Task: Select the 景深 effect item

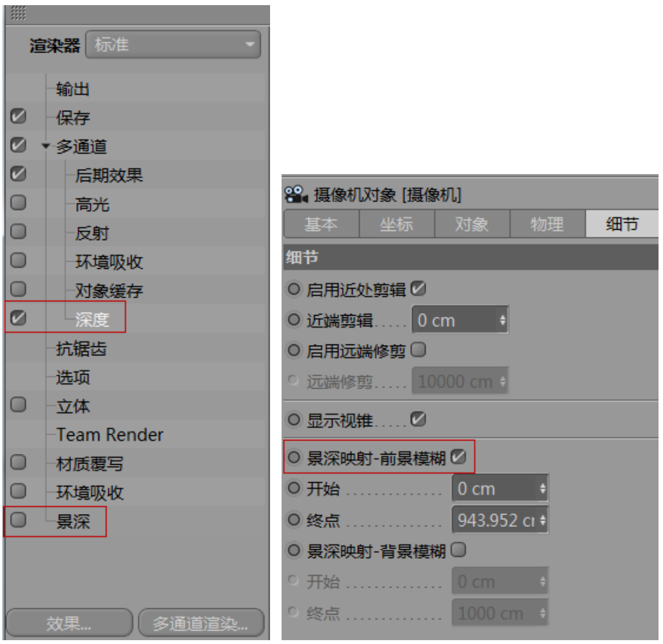Action: 73,521
